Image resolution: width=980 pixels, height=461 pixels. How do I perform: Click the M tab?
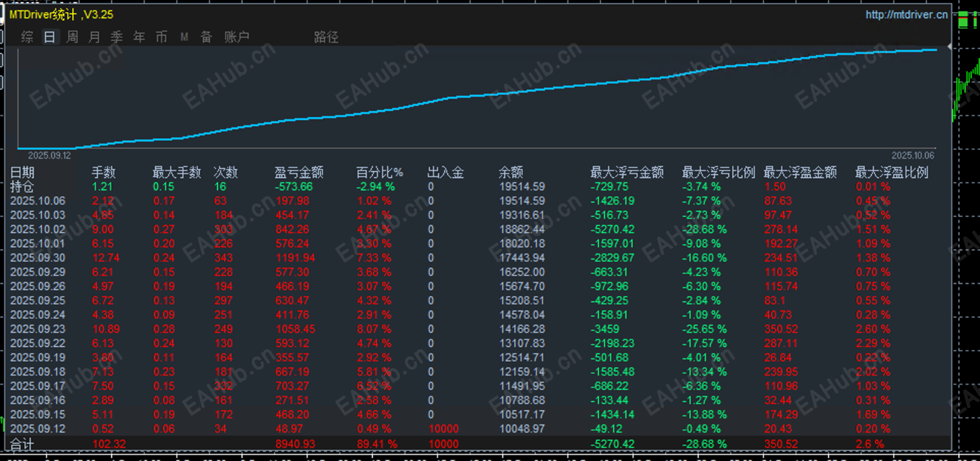184,37
